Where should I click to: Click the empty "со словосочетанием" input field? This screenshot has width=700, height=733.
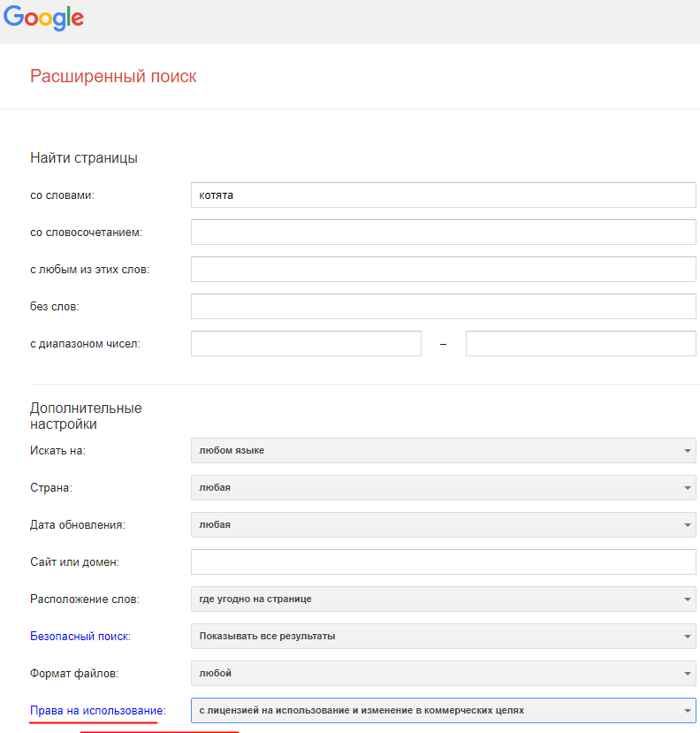(442, 232)
